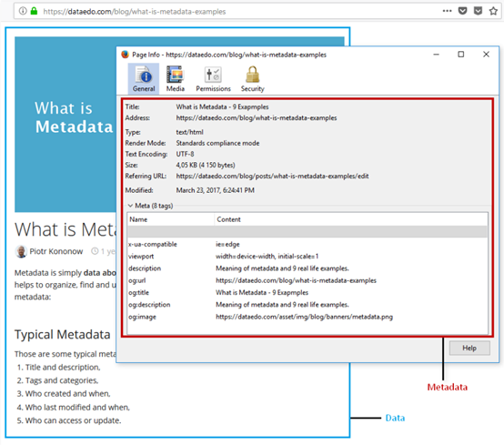
Task: Select the og:image meta row
Action: pos(307,317)
